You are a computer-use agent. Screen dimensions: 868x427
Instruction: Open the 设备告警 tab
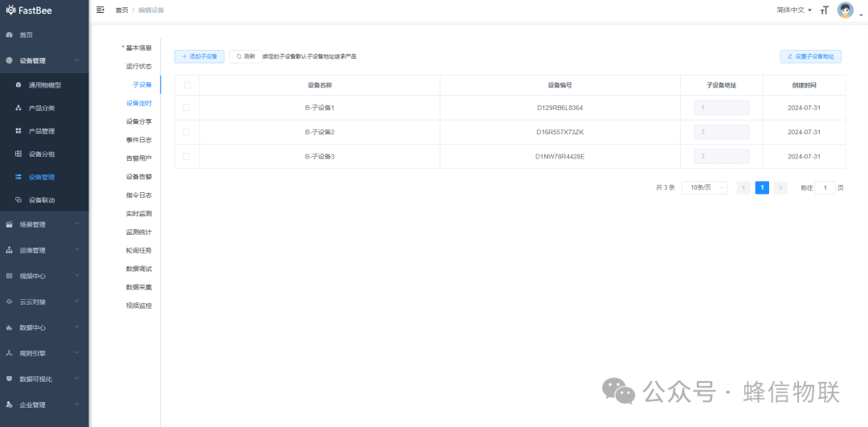[x=138, y=177]
